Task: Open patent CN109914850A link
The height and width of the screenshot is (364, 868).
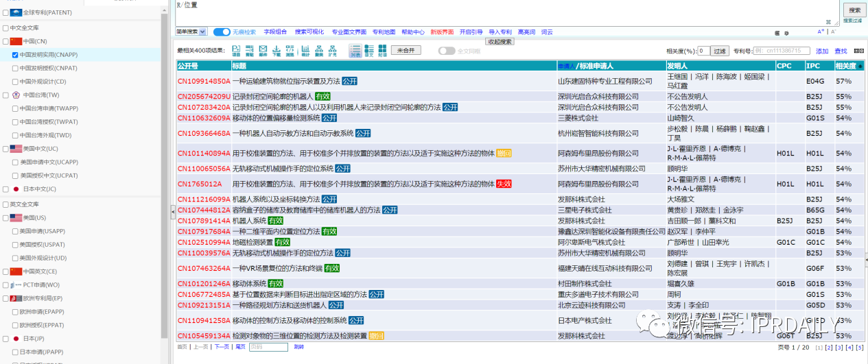Action: click(x=204, y=81)
